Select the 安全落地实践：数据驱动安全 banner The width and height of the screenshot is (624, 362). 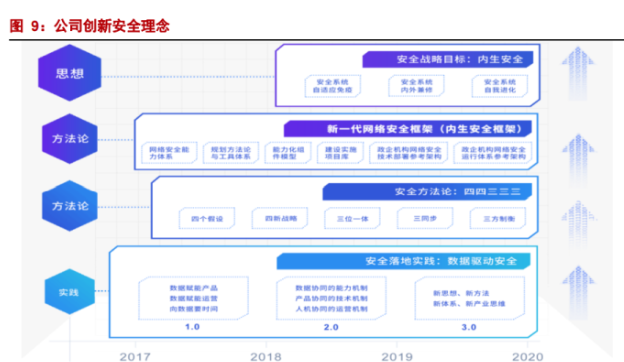coord(404,261)
